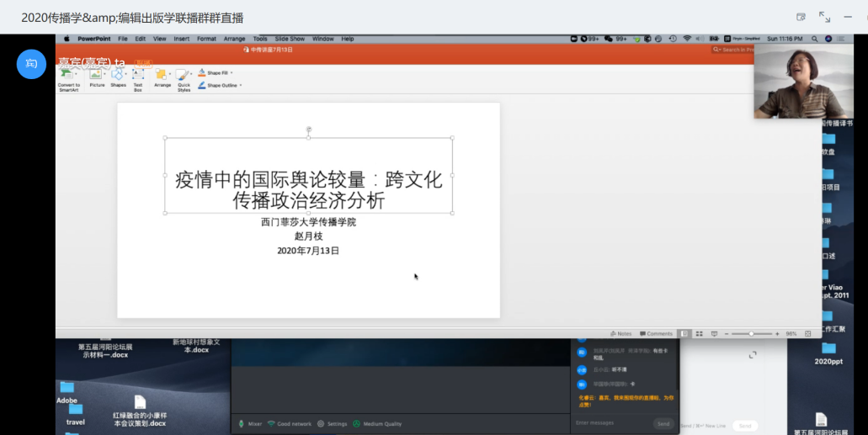Open the Medium Quality selector
Screen dimensions: 868x435
[x=377, y=424]
